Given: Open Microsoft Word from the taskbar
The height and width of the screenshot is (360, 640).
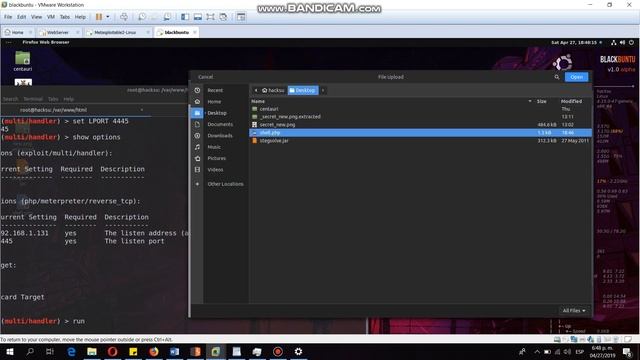Looking at the screenshot, I should [174, 351].
